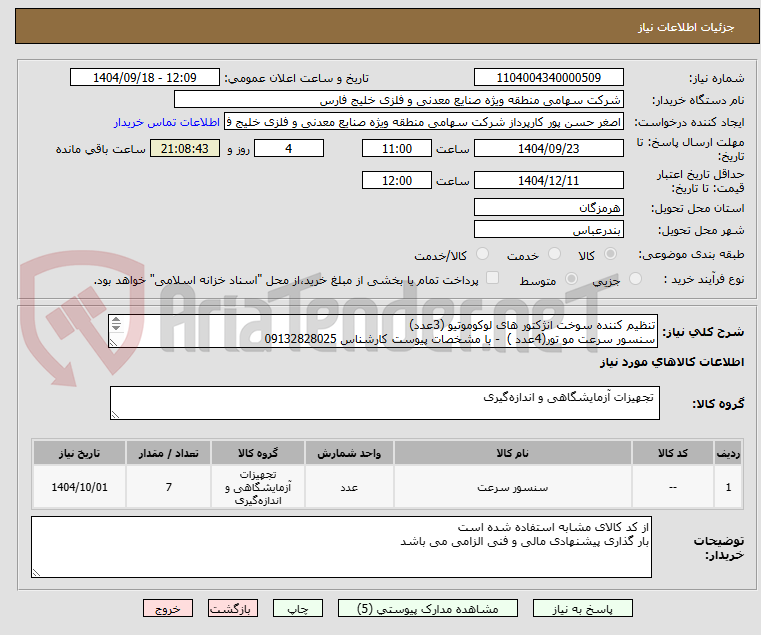This screenshot has width=761, height=635.
Task: Click the unit cell عدد
Action: 349,487
